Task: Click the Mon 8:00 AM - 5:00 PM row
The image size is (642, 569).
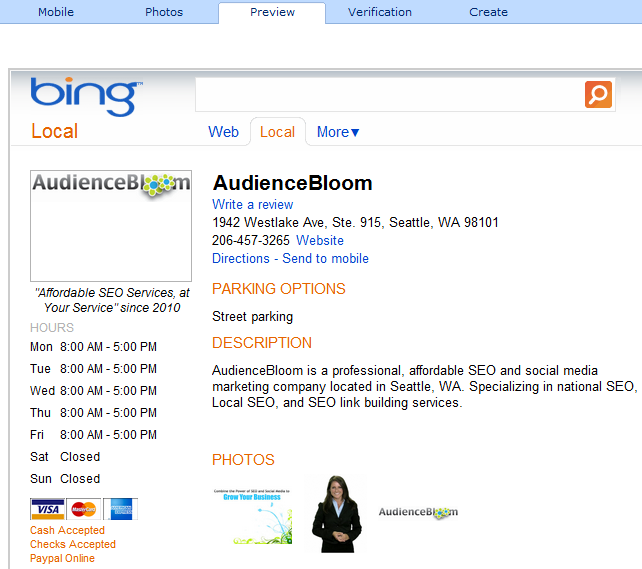Action: (93, 347)
